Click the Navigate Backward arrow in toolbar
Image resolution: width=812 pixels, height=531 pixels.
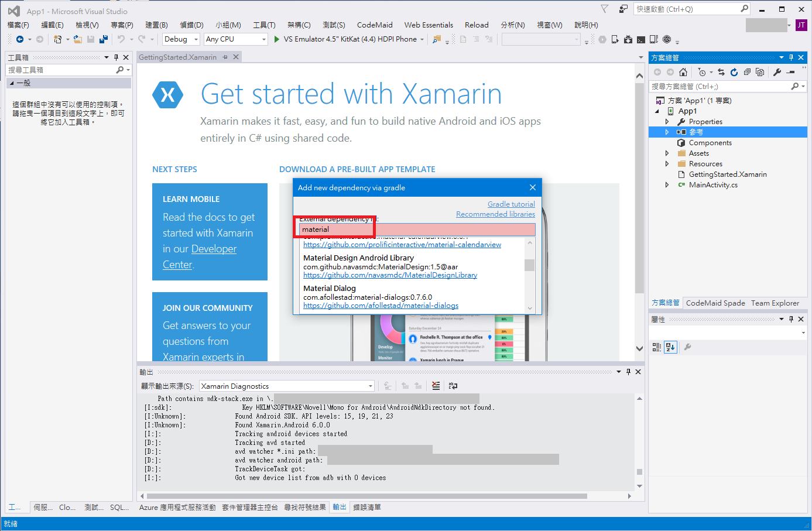pos(20,39)
